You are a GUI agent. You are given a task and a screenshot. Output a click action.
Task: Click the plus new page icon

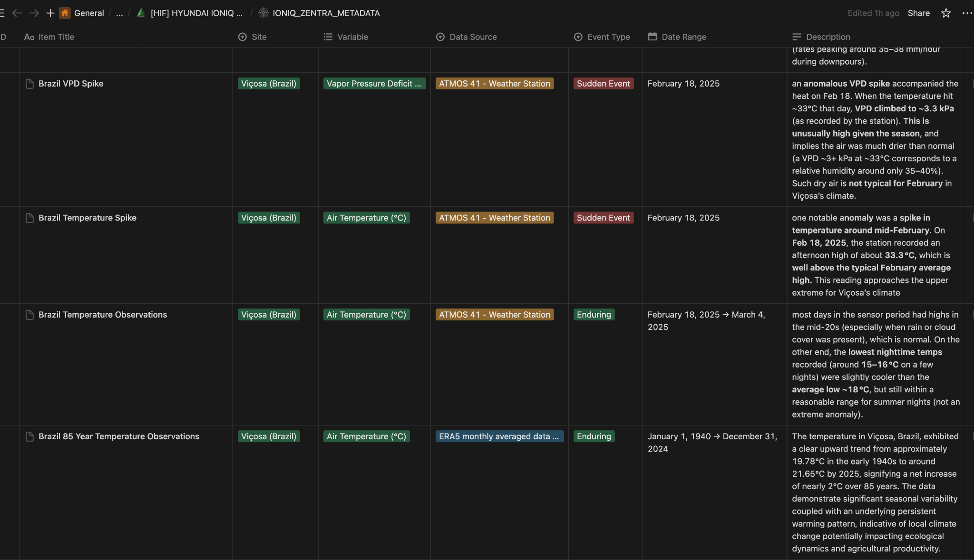(50, 13)
